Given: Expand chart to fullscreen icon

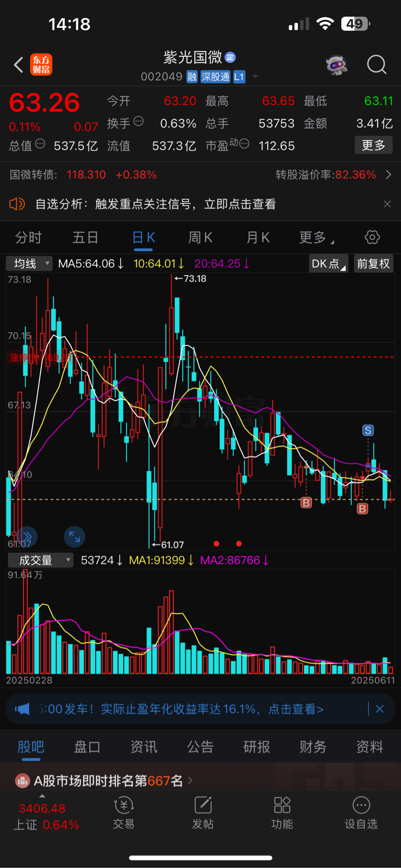Looking at the screenshot, I should coord(74,537).
